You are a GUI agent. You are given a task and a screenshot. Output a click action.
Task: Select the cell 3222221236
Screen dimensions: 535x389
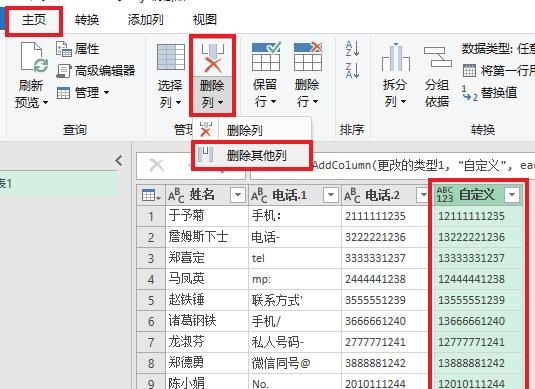pos(384,237)
